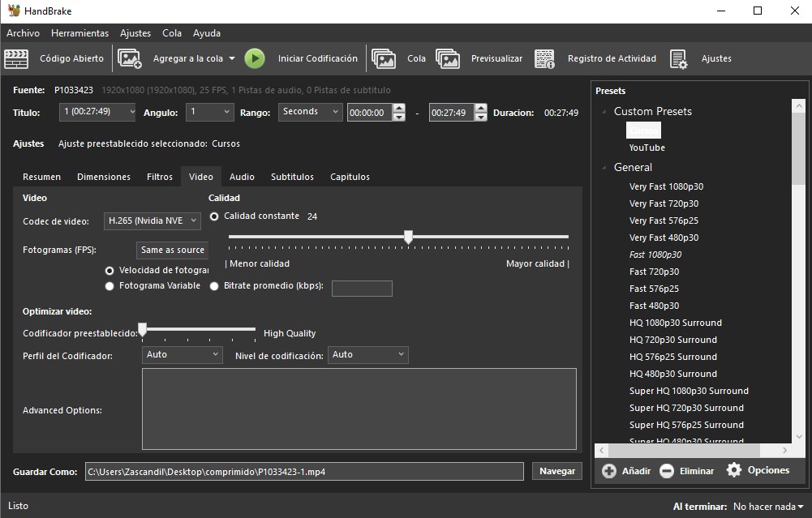Open the Registro de Actividad icon
Viewport: 812px width, 518px height.
point(545,58)
